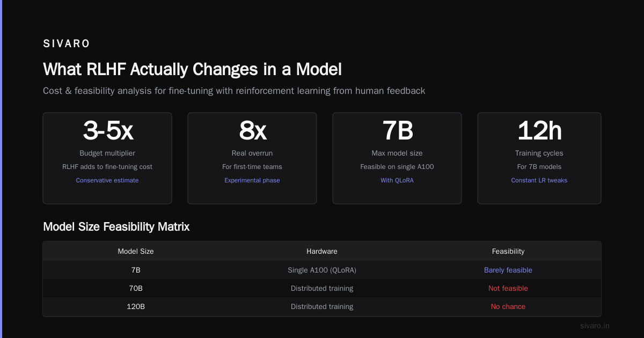644x338 pixels.
Task: Select the 120B table row
Action: [x=322, y=306]
